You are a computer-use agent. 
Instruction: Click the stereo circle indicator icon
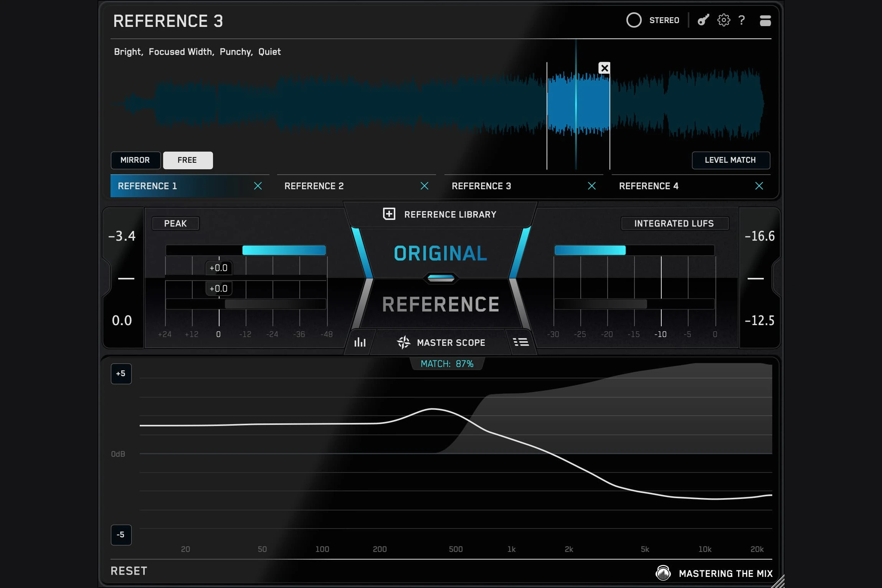pyautogui.click(x=634, y=20)
